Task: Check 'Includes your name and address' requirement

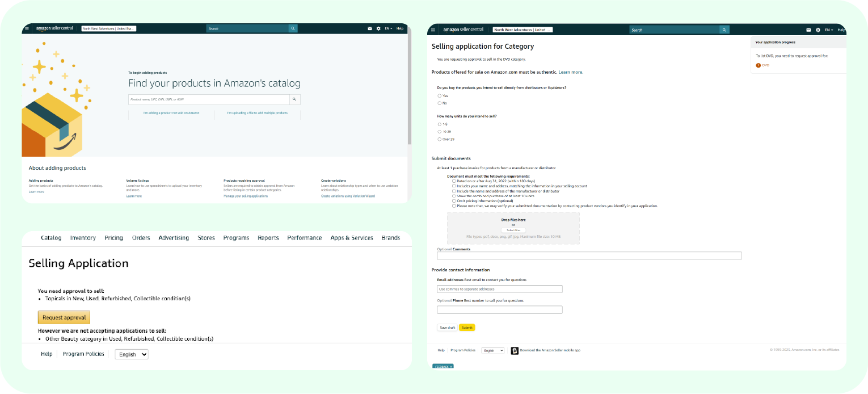Action: pos(454,186)
